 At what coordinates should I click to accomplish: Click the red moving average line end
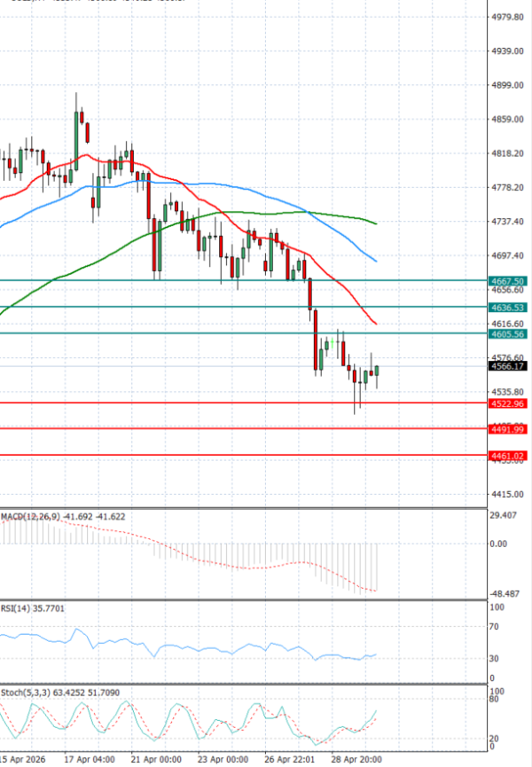coord(376,323)
